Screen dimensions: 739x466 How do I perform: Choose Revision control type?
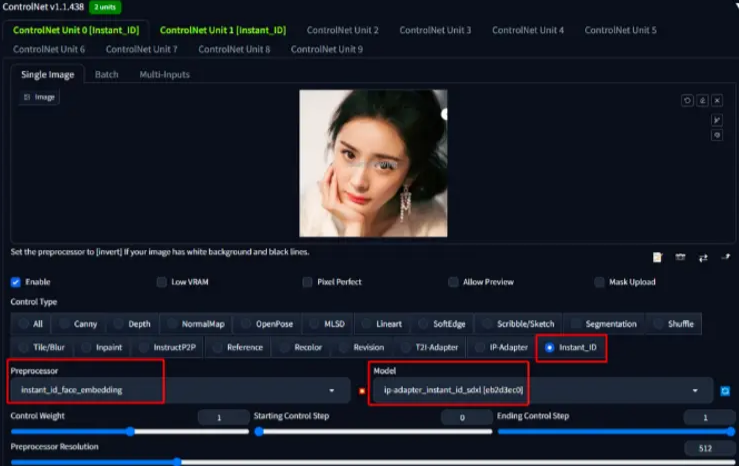[362, 347]
